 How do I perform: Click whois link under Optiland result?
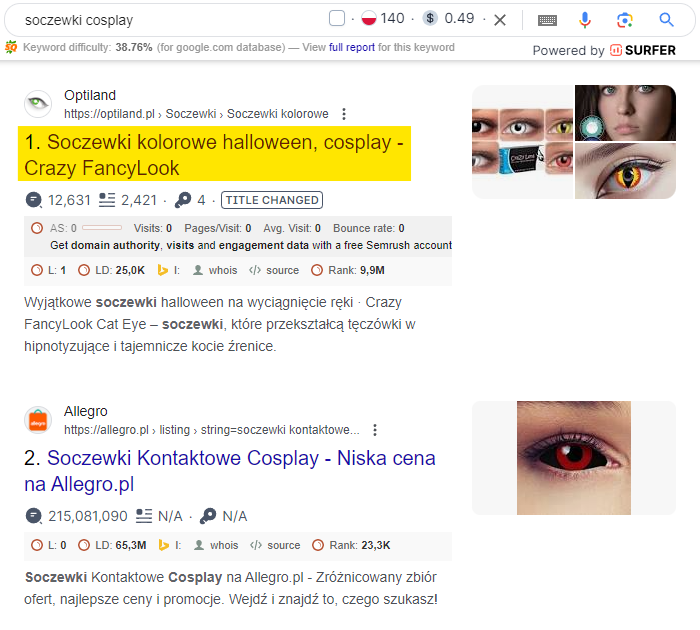point(215,270)
